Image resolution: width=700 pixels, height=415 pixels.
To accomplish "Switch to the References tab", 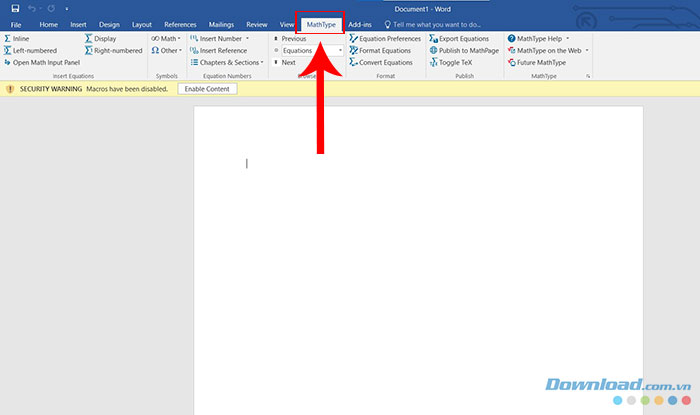I will 180,23.
